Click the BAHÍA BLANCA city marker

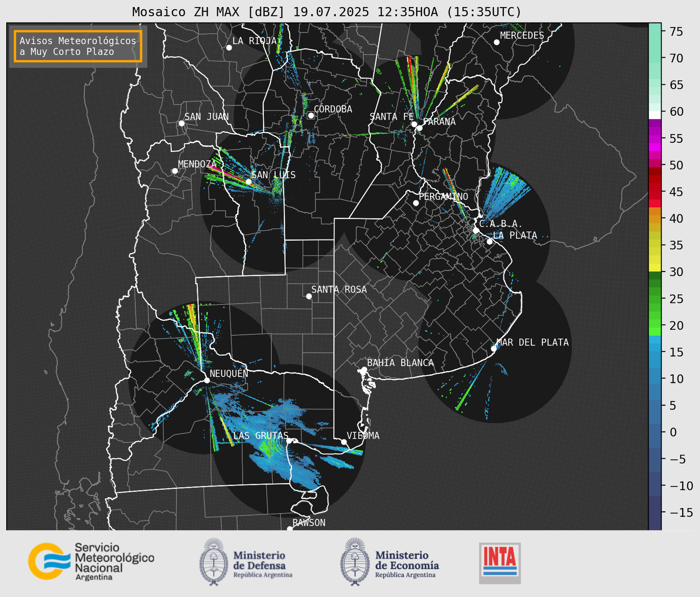pyautogui.click(x=364, y=369)
